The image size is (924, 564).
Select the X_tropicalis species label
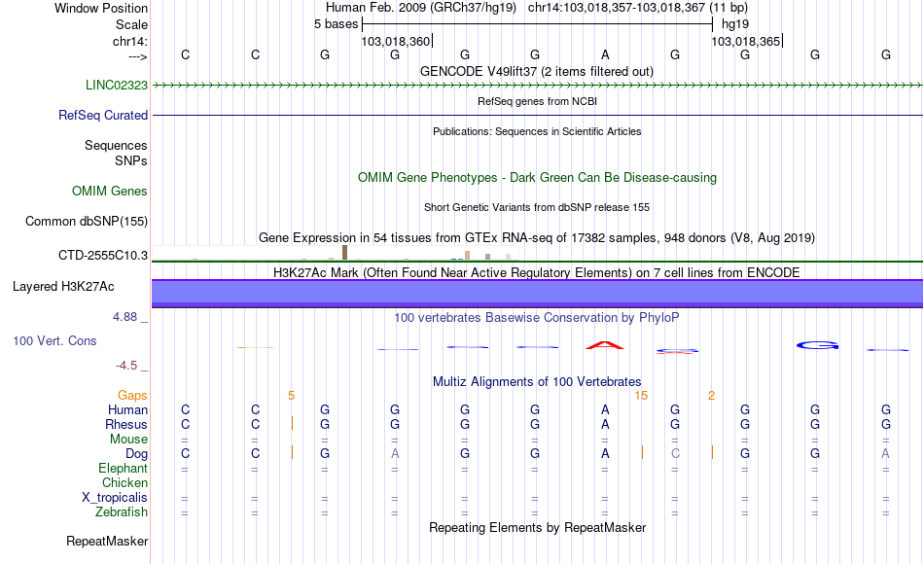(x=115, y=498)
